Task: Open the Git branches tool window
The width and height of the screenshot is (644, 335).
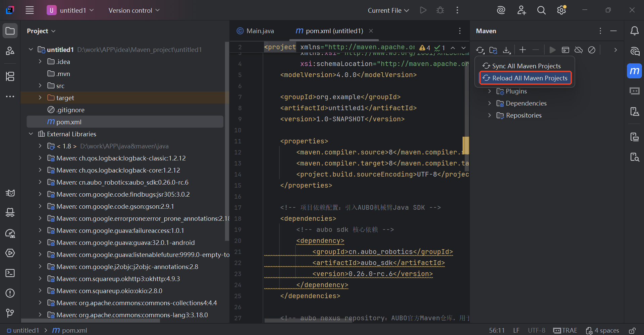Action: point(10,313)
